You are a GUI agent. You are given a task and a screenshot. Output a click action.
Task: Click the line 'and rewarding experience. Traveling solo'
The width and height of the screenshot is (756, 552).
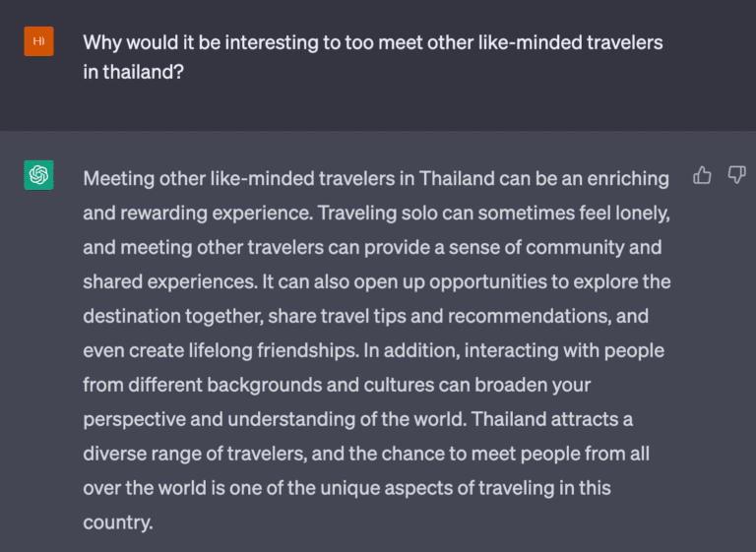coord(377,214)
